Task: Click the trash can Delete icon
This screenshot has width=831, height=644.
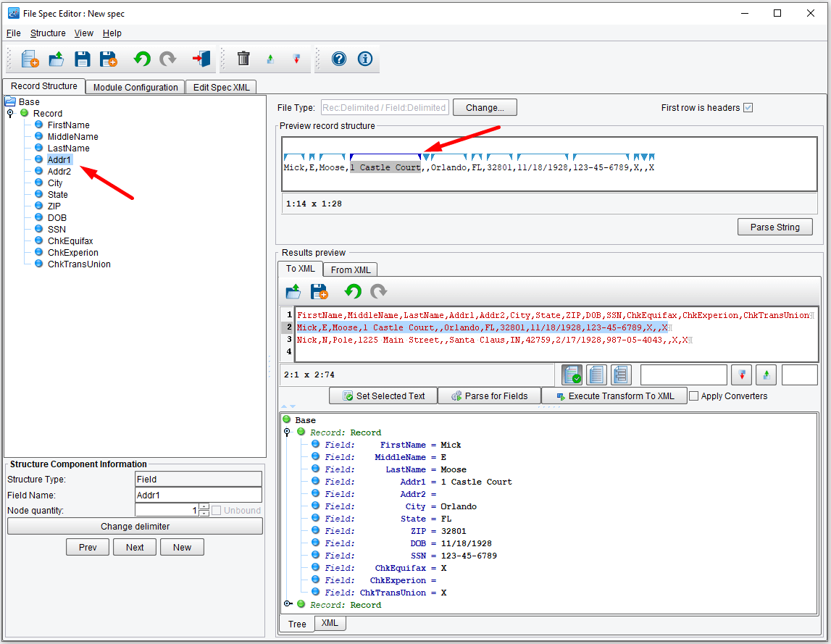Action: pos(243,58)
